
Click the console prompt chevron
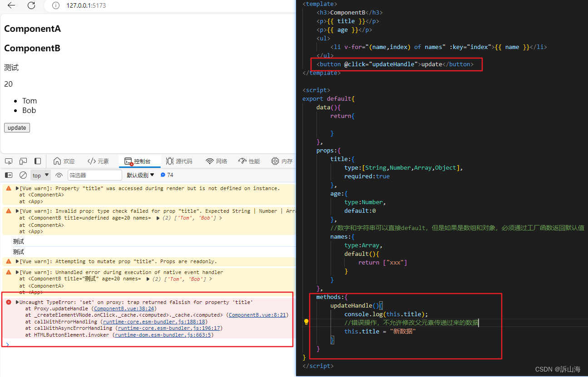pyautogui.click(x=7, y=344)
